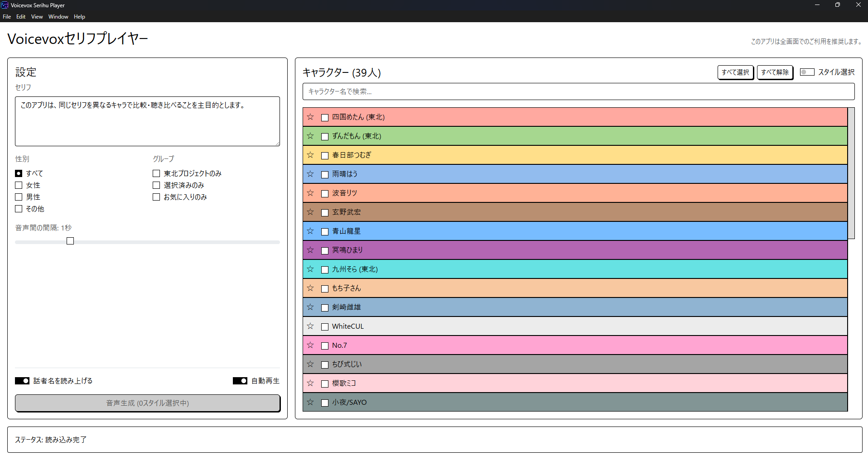Click the Voicevox Serihu Player app icon
This screenshot has width=868, height=465.
click(5, 5)
